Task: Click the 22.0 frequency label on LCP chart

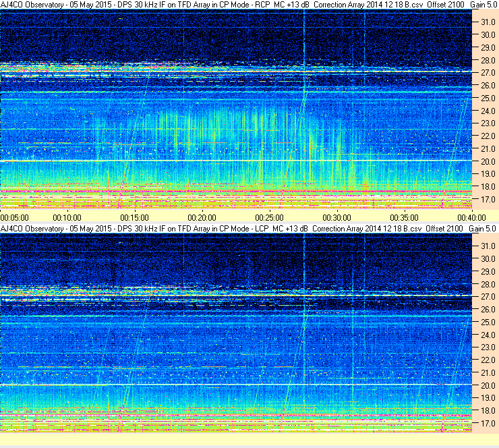Action: pos(488,360)
